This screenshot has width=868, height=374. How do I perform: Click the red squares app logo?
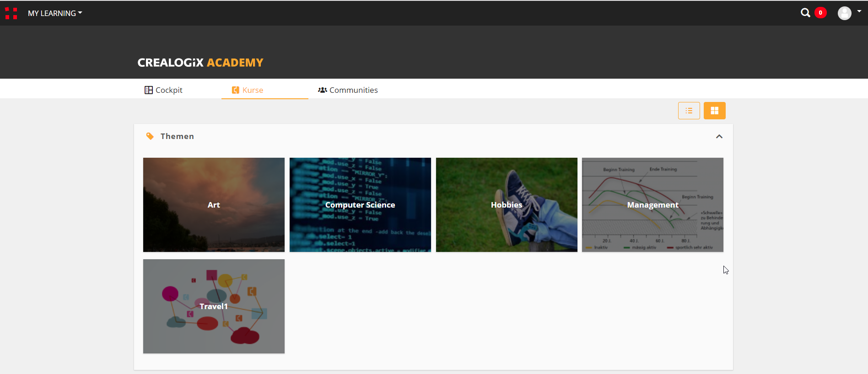coord(11,13)
